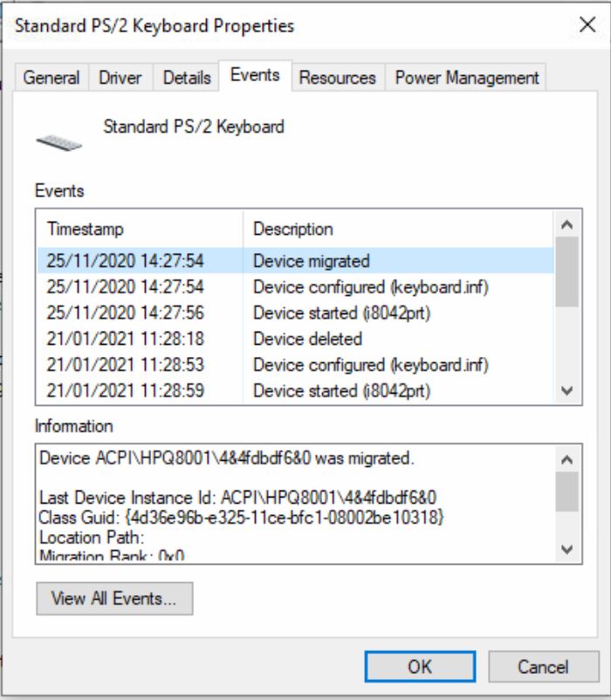Click timestamp 21/01/2021 11:28:18
This screenshot has height=700, width=611.
[126, 339]
